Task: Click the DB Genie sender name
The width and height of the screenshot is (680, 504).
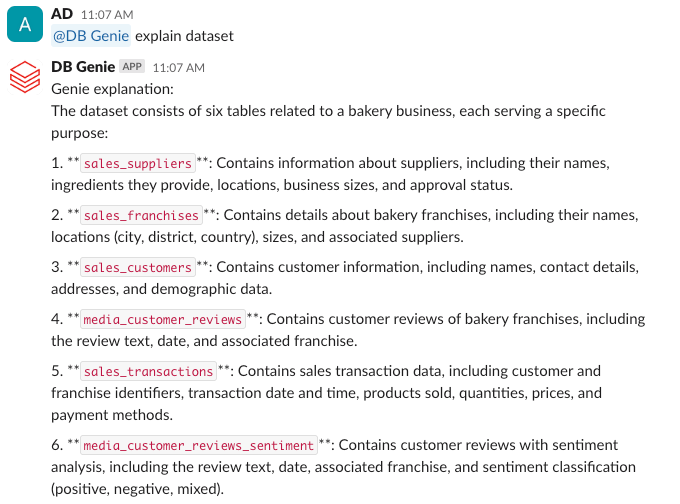Action: 82,67
